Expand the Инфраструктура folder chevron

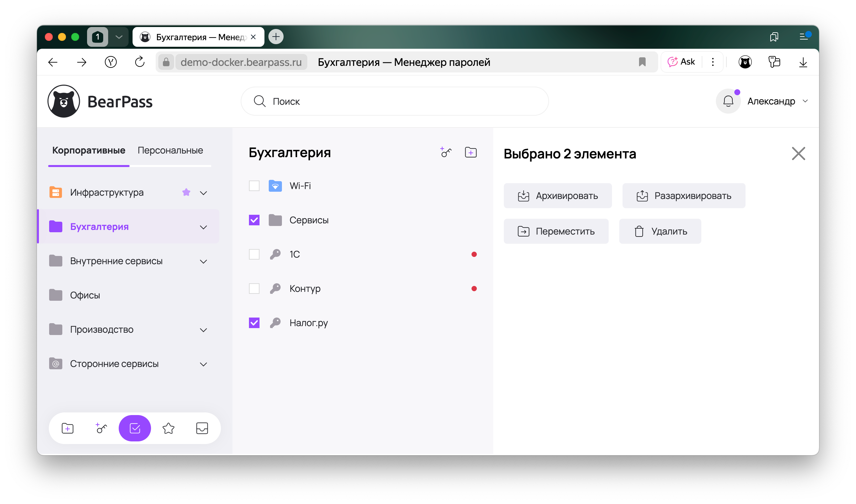(x=203, y=193)
